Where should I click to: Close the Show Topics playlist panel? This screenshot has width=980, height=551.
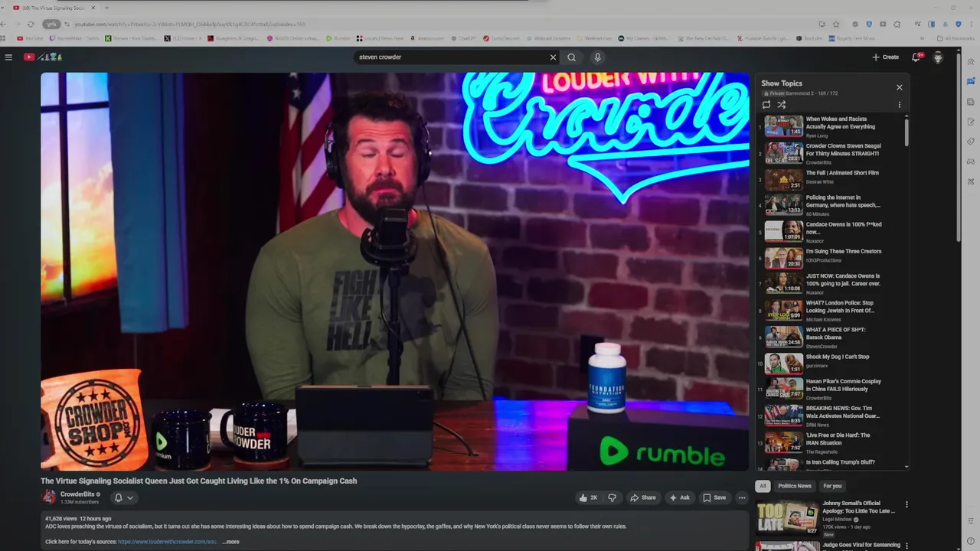[900, 87]
